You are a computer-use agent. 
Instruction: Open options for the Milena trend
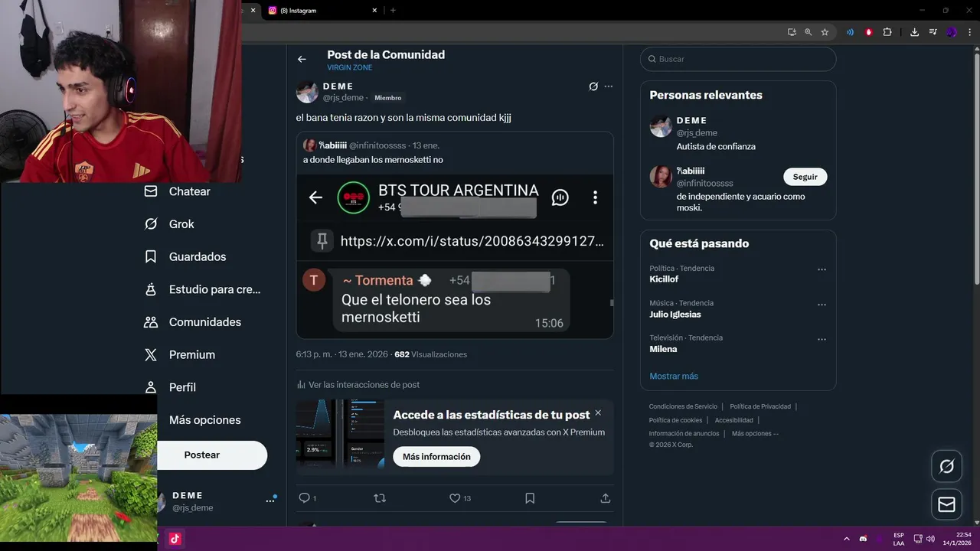pyautogui.click(x=822, y=339)
